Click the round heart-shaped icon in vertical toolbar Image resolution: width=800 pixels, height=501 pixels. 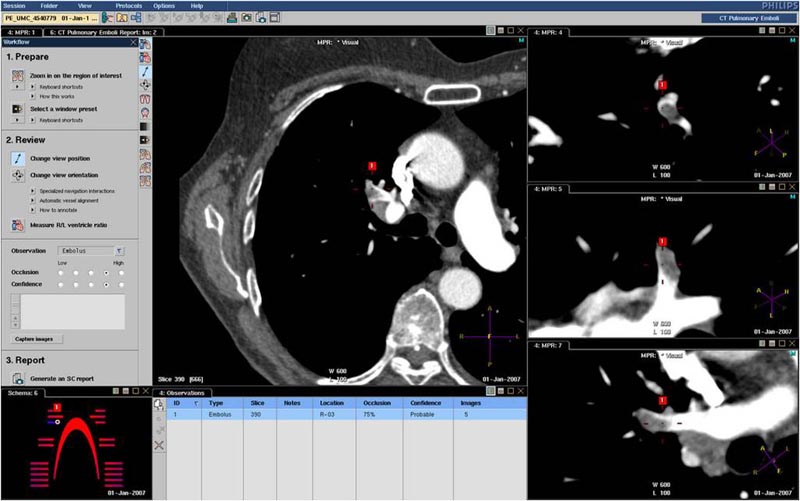[x=145, y=112]
